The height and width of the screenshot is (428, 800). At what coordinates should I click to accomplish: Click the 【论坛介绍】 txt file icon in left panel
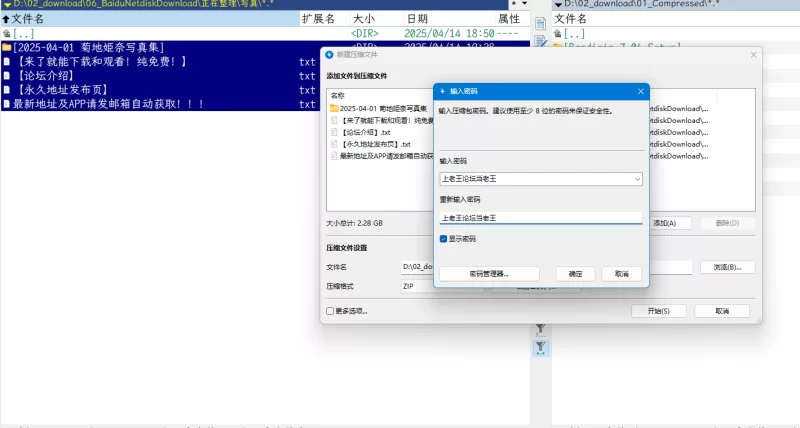(6, 75)
